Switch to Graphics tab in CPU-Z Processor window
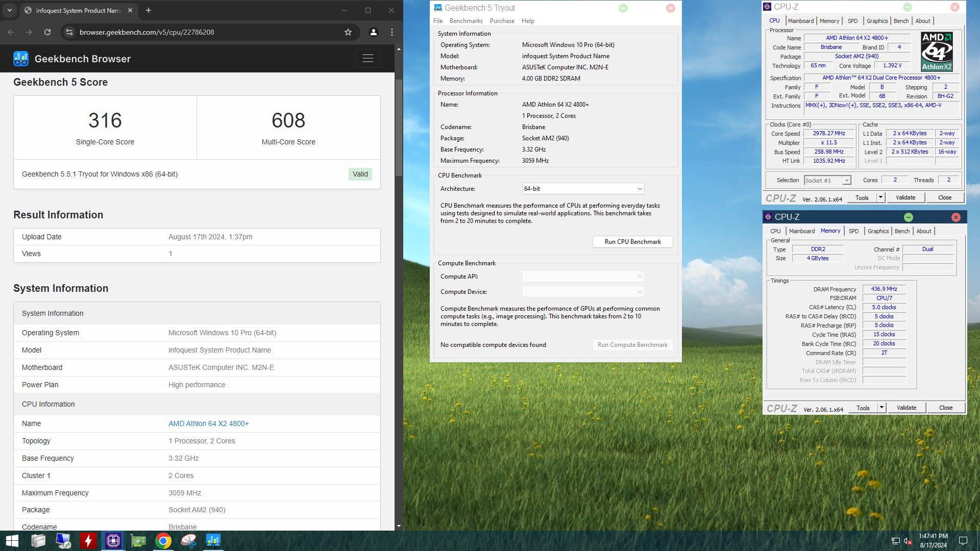980x551 pixels. [x=877, y=21]
